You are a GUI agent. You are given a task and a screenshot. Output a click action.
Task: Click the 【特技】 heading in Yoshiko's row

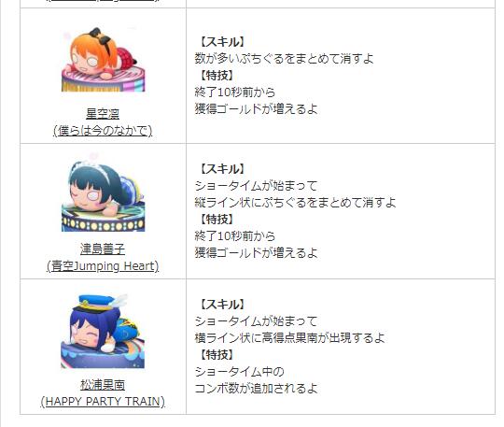click(x=217, y=220)
